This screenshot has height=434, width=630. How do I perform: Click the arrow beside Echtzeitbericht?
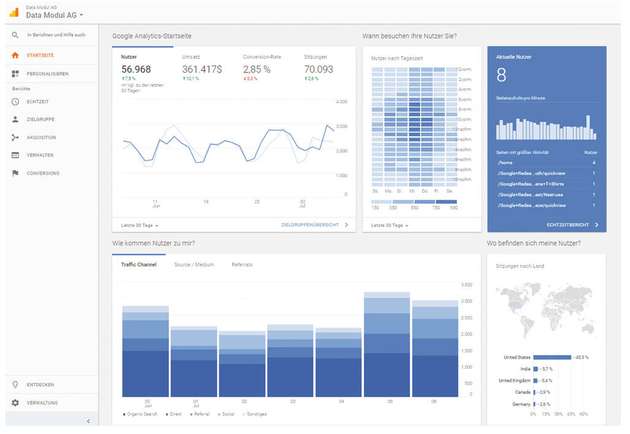click(596, 225)
